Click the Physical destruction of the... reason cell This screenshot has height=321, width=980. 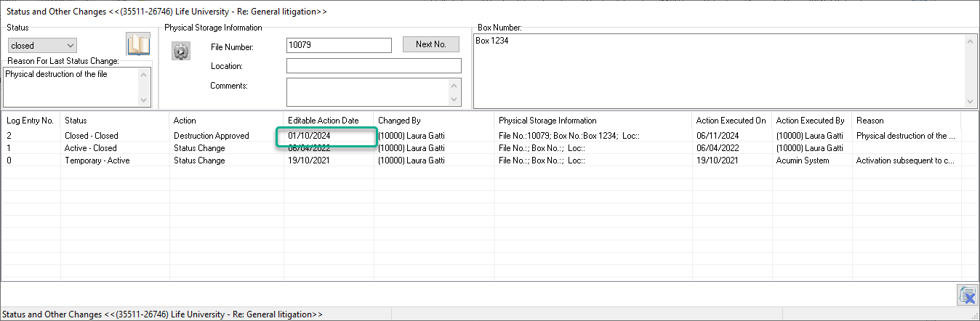[907, 136]
